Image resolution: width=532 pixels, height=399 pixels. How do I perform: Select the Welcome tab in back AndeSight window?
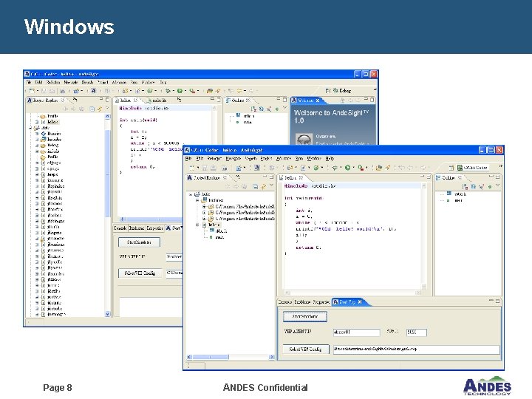pyautogui.click(x=307, y=100)
